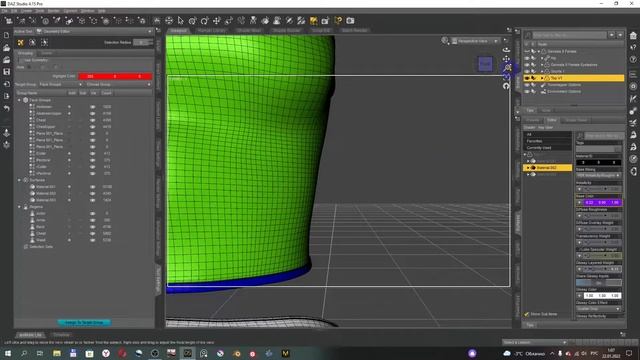Click the Yandex browser taskbar icon
Viewport: 640px width, 360px height.
(x=106, y=353)
